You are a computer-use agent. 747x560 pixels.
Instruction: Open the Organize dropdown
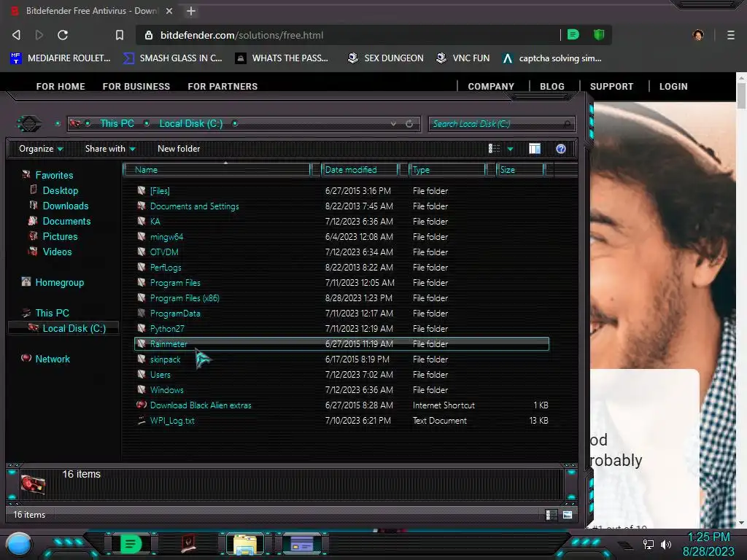(41, 149)
